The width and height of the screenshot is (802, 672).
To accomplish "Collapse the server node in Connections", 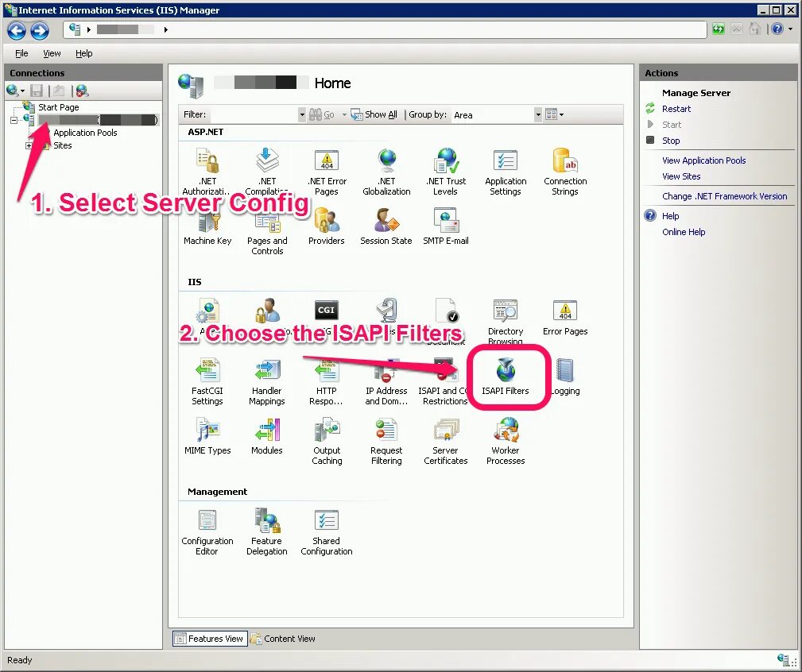I will 14,120.
